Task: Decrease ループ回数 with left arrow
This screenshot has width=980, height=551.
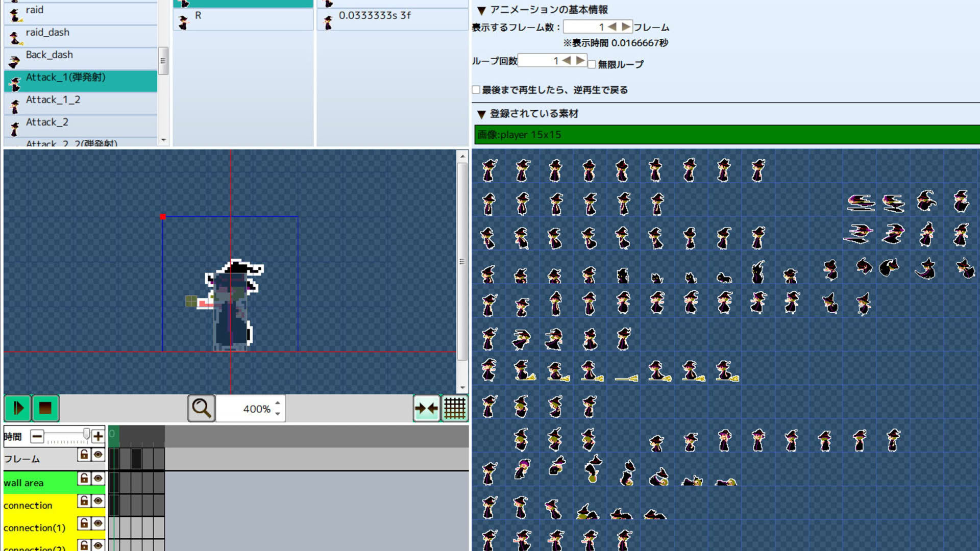Action: (567, 60)
